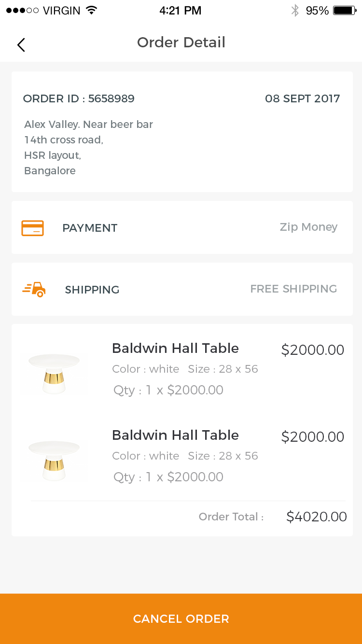Tap the orange credit card payment icon
362x644 pixels.
click(32, 228)
